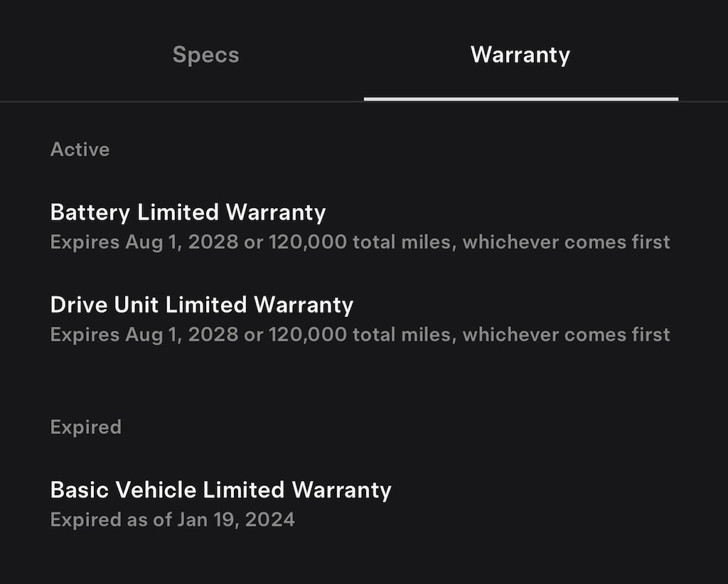Click the word "Expires" under Drive Unit warranty
Viewport: 728px width, 584px height.
click(85, 335)
